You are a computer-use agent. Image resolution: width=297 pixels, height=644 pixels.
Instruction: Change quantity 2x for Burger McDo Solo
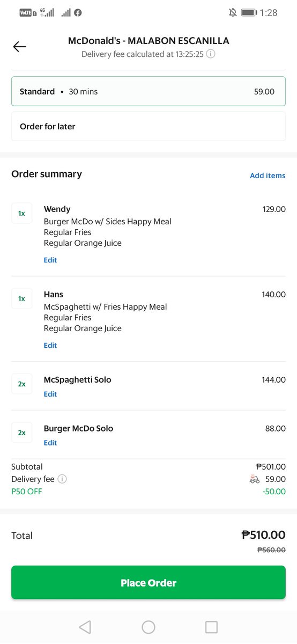click(21, 433)
